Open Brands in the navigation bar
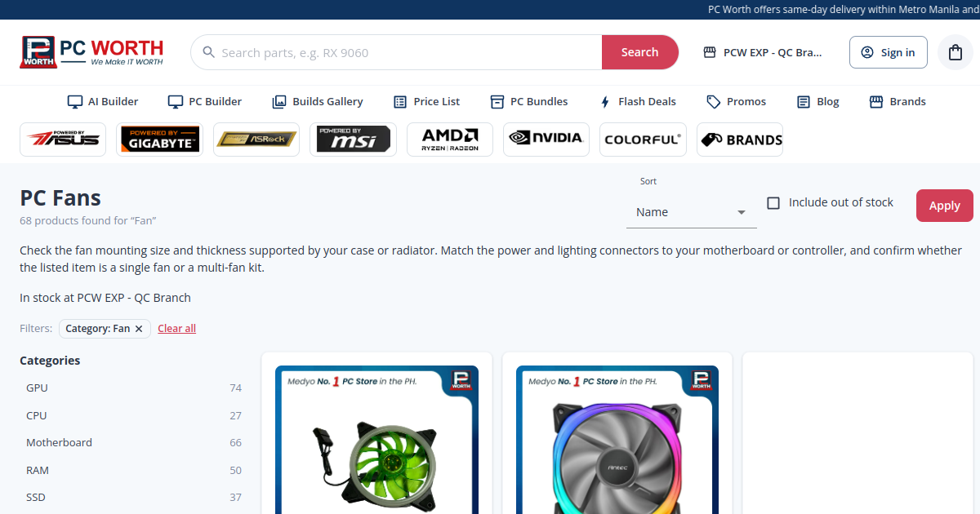The height and width of the screenshot is (514, 980). coord(898,102)
